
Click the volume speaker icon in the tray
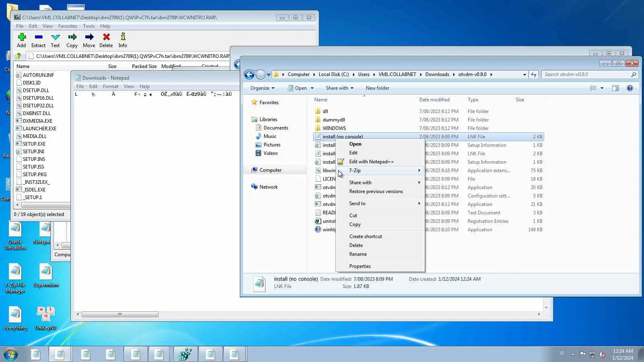(603, 354)
